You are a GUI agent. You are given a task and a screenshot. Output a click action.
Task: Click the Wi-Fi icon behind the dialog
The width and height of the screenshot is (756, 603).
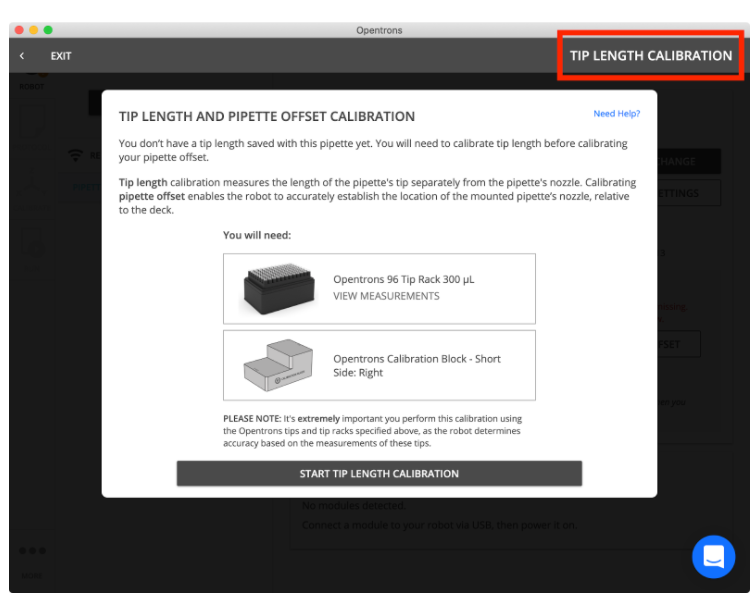[x=75, y=155]
